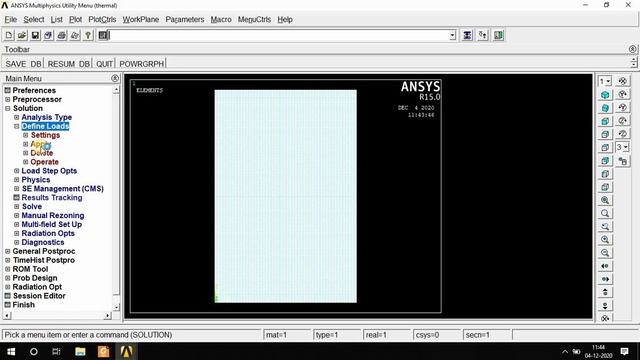Click the Raise Hidden icon beside command box
Image resolution: width=640 pixels, height=360 pixels.
(x=467, y=36)
